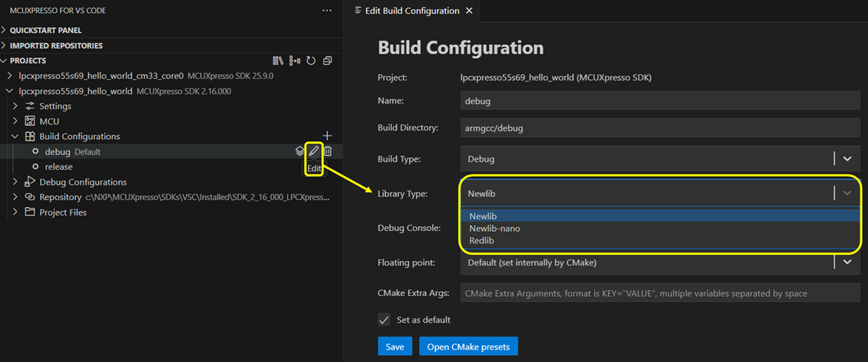Switch to the Edit Build Configuration tab
The image size is (868, 362).
[411, 11]
